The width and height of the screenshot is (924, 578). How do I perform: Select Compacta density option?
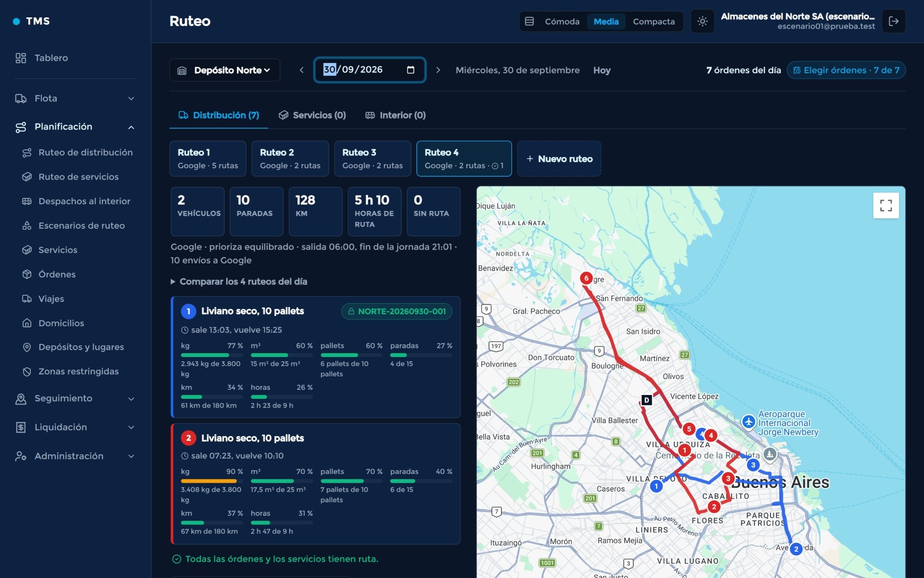tap(654, 21)
